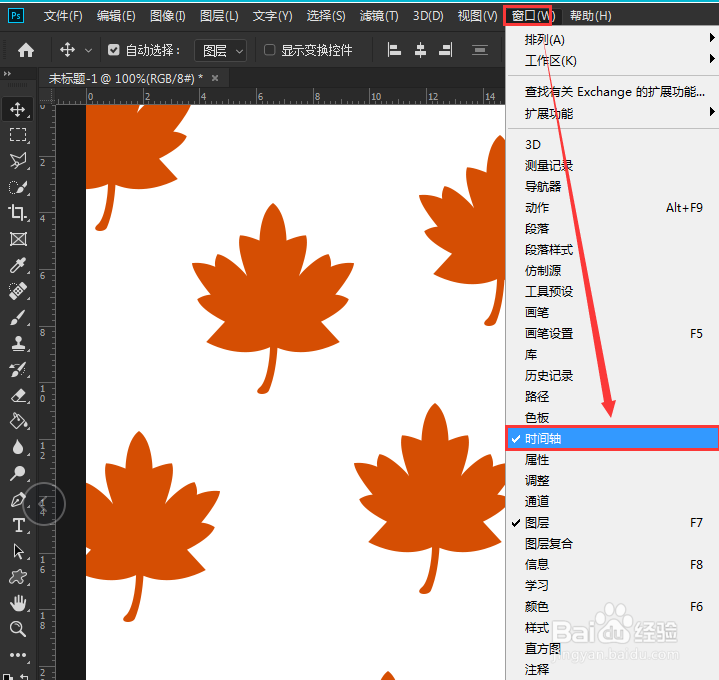Toggle the 自动选择 checkbox
This screenshot has height=680, width=719.
(x=114, y=50)
